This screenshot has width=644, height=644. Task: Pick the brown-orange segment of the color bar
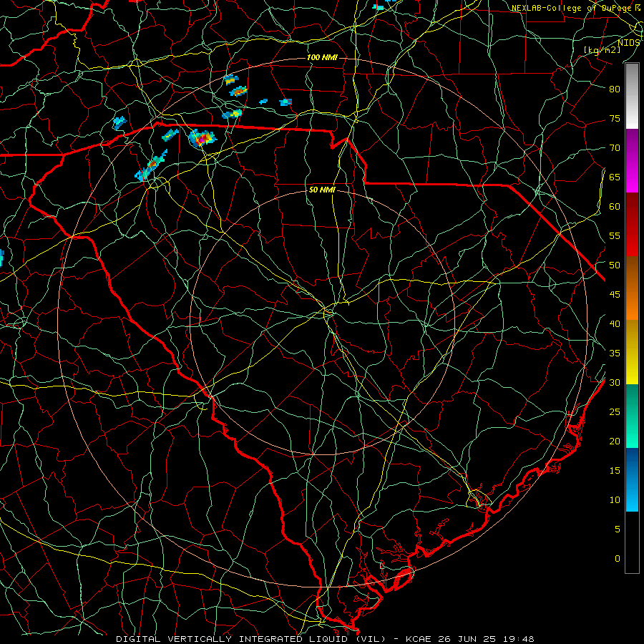coord(632,288)
